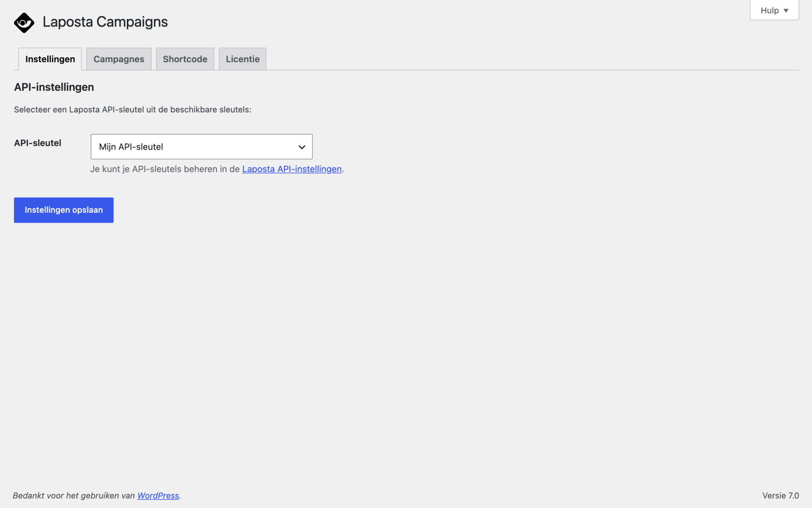Click the Versie 7.0 text

coord(780,496)
